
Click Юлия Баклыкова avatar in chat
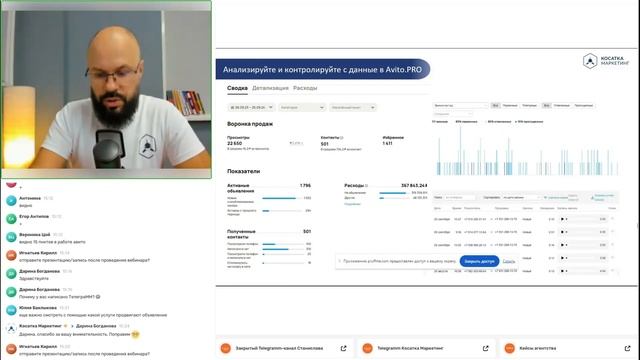11,310
